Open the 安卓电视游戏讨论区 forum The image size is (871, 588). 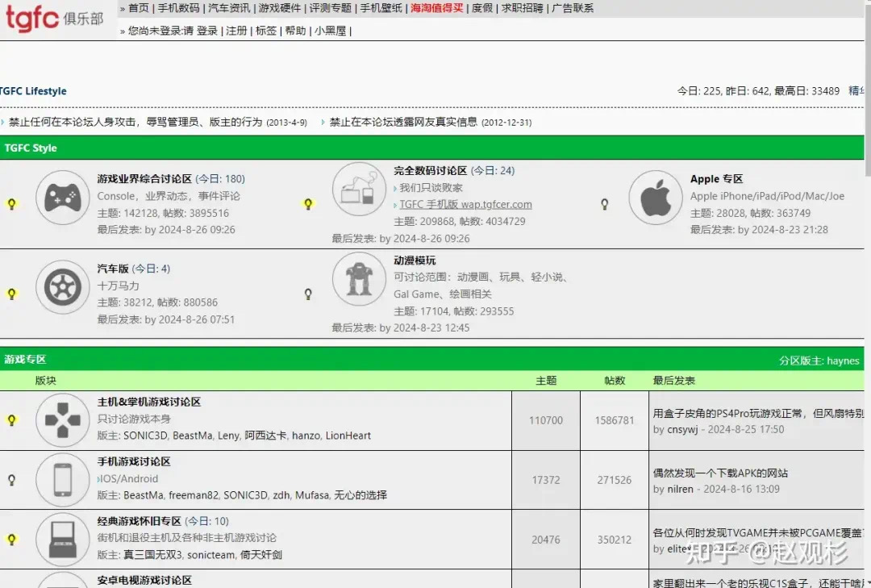[x=144, y=580]
